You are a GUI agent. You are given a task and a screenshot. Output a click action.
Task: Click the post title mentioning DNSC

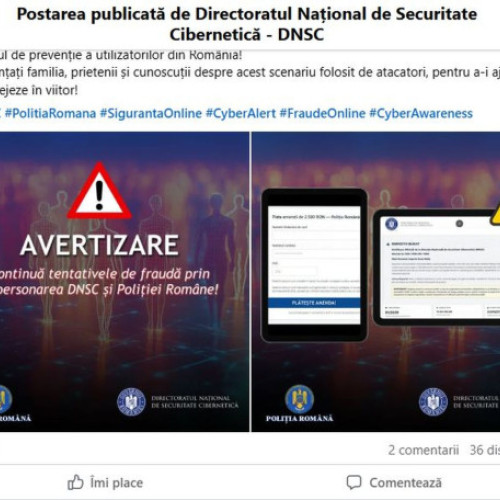coord(247,24)
